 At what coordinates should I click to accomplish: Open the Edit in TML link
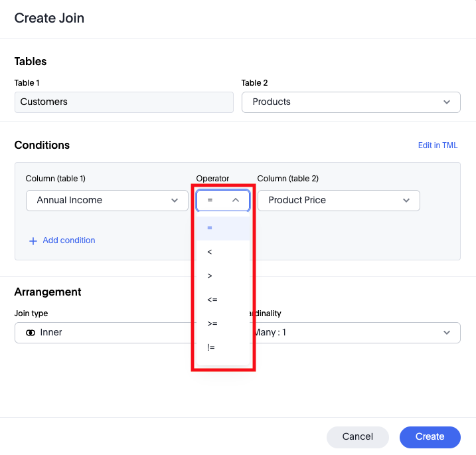click(x=437, y=145)
